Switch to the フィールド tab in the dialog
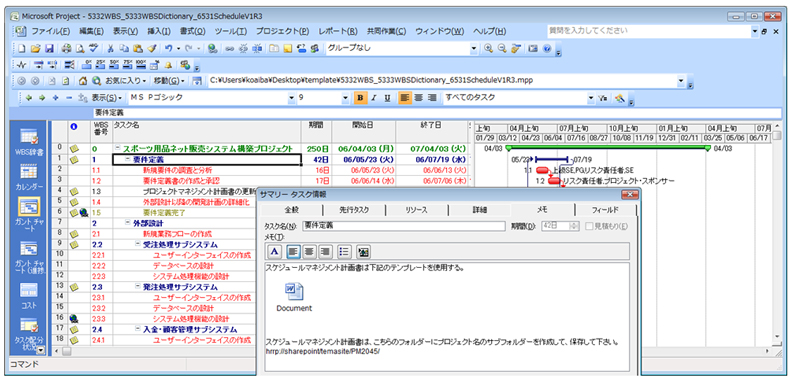Image resolution: width=790 pixels, height=380 pixels. [607, 210]
